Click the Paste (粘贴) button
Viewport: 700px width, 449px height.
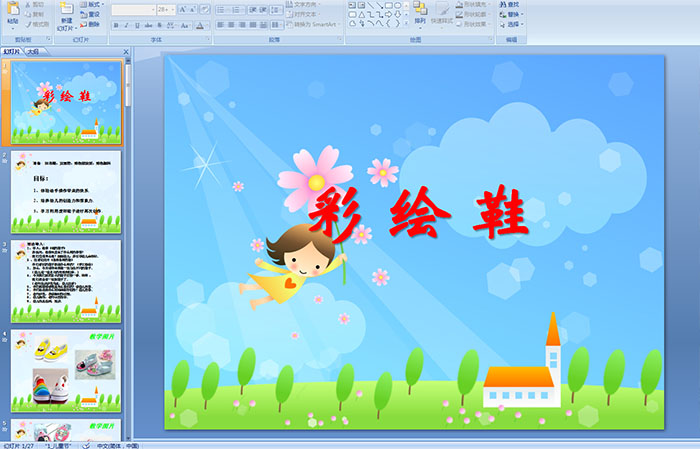13,15
